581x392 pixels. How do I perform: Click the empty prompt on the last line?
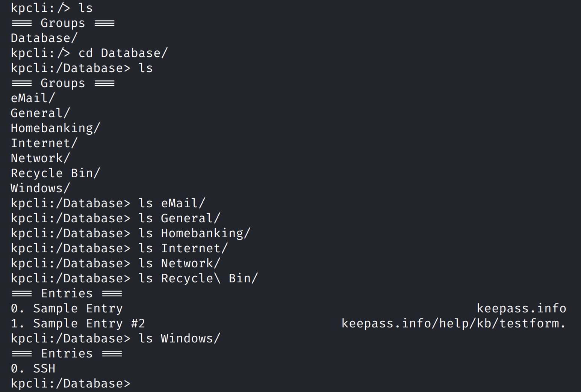135,383
